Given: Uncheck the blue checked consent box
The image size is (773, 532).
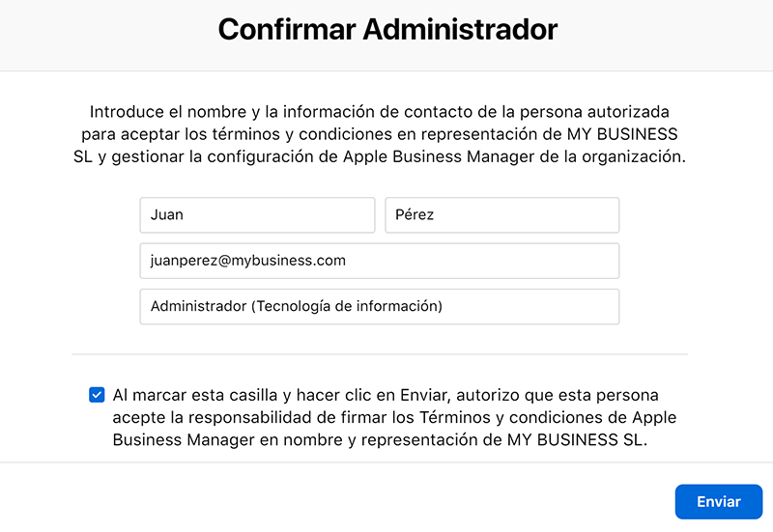Looking at the screenshot, I should tap(97, 395).
